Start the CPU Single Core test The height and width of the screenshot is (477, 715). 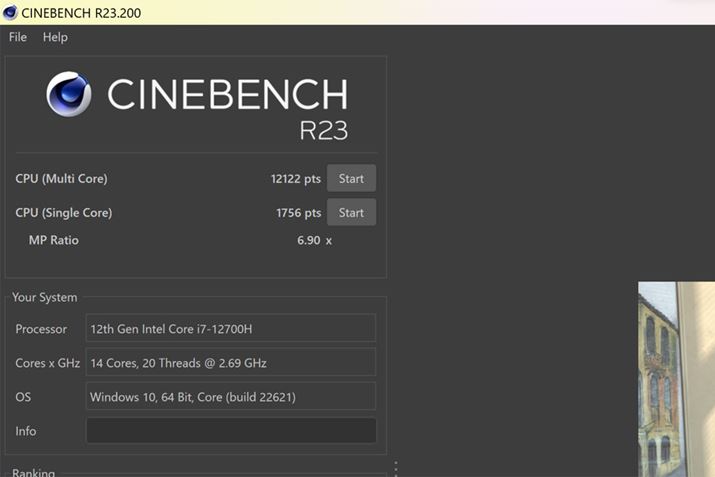[351, 213]
